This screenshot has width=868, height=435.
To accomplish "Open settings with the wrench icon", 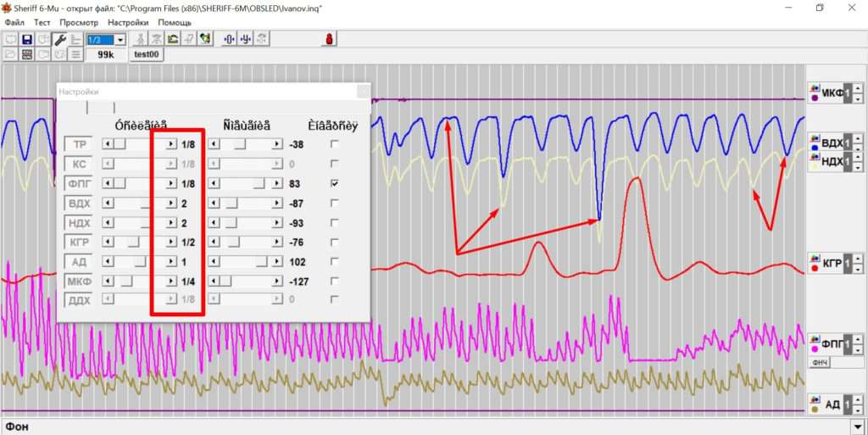I will coord(60,40).
